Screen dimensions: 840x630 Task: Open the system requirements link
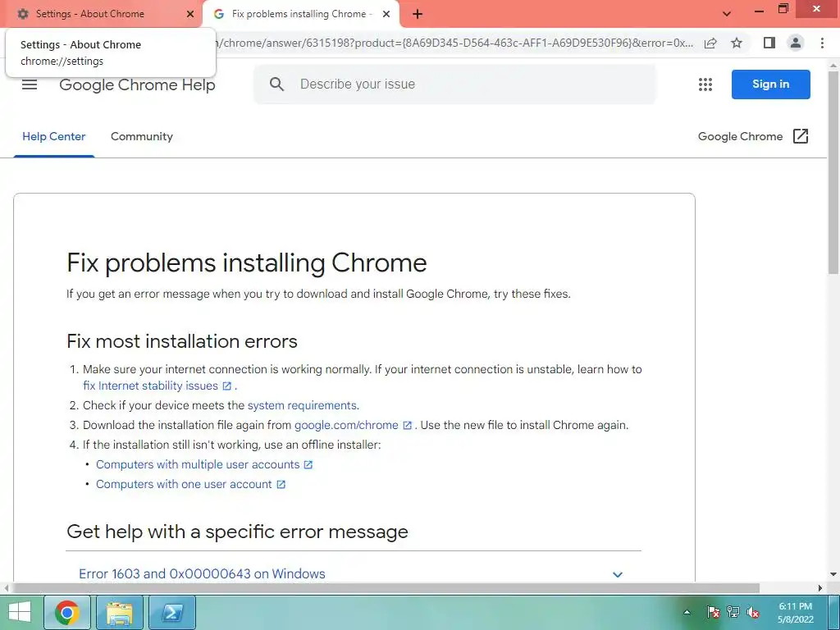click(x=302, y=405)
